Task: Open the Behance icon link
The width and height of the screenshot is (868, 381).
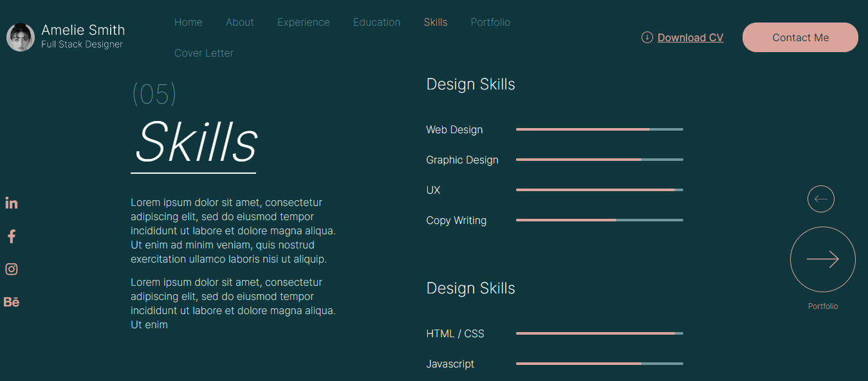Action: tap(12, 302)
